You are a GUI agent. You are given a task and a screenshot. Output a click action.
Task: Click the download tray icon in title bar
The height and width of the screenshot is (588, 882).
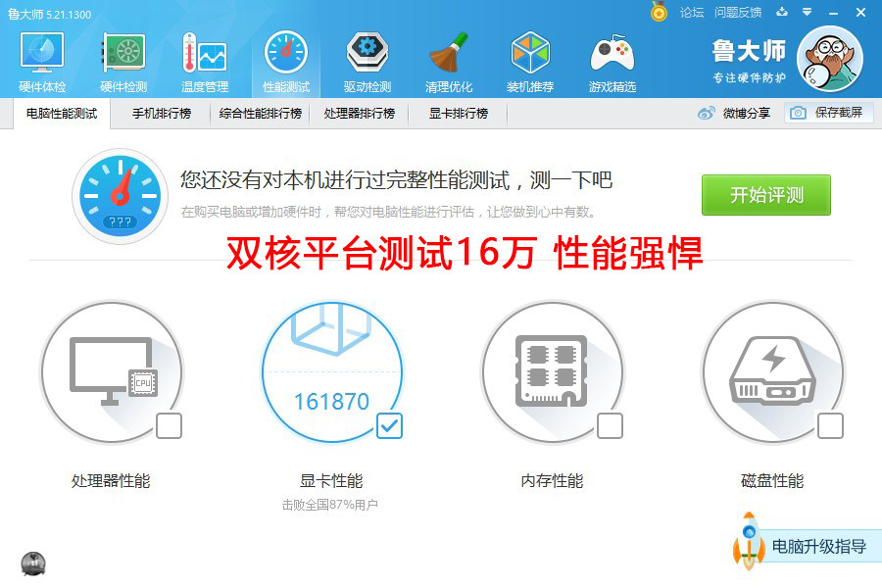(x=782, y=12)
